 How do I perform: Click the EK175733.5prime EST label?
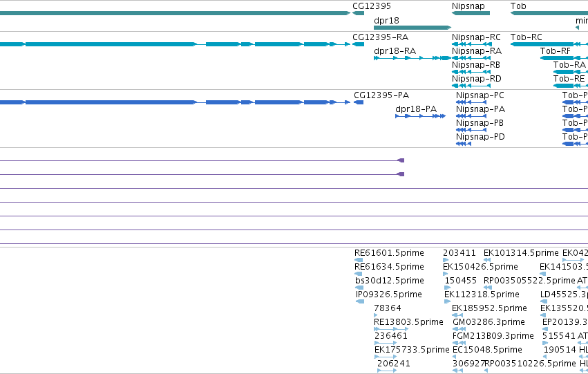(x=412, y=350)
